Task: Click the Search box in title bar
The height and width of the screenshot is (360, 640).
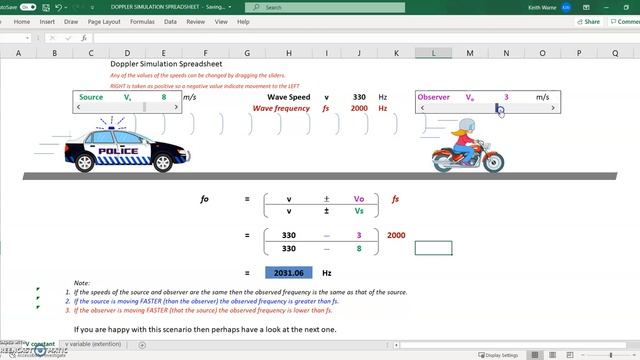Action: (325, 7)
